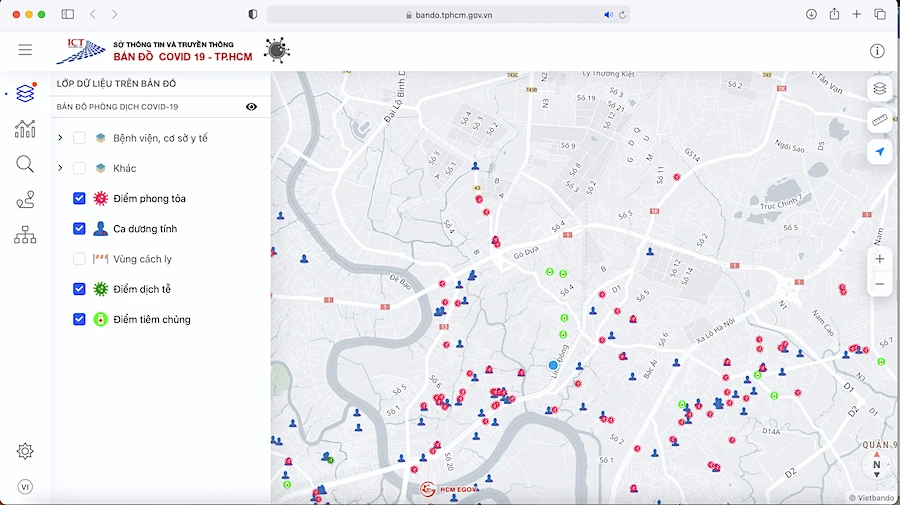The height and width of the screenshot is (505, 900).
Task: Open the search tool in sidebar
Action: point(25,165)
